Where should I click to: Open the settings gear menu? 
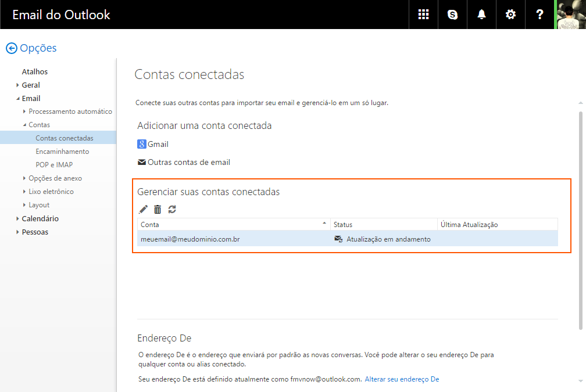pyautogui.click(x=510, y=15)
